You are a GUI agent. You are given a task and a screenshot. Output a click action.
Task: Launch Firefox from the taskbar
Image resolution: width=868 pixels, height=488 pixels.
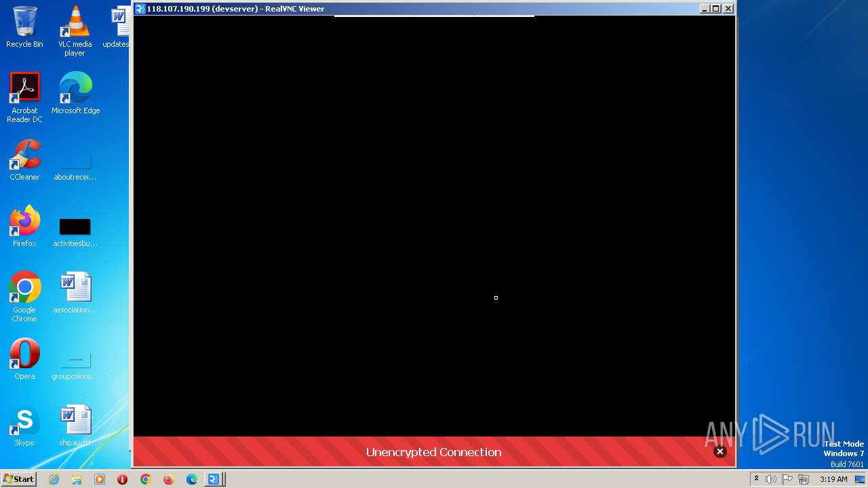(168, 479)
